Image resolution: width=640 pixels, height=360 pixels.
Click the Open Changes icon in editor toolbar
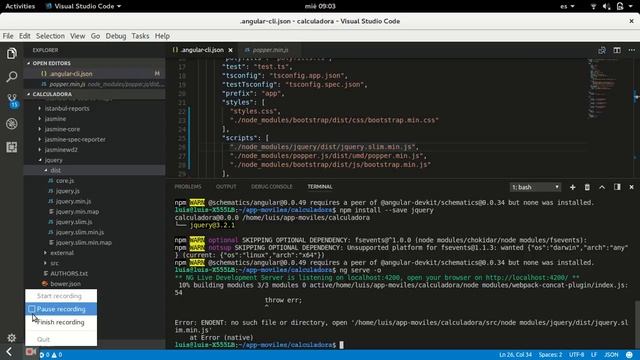click(x=602, y=50)
